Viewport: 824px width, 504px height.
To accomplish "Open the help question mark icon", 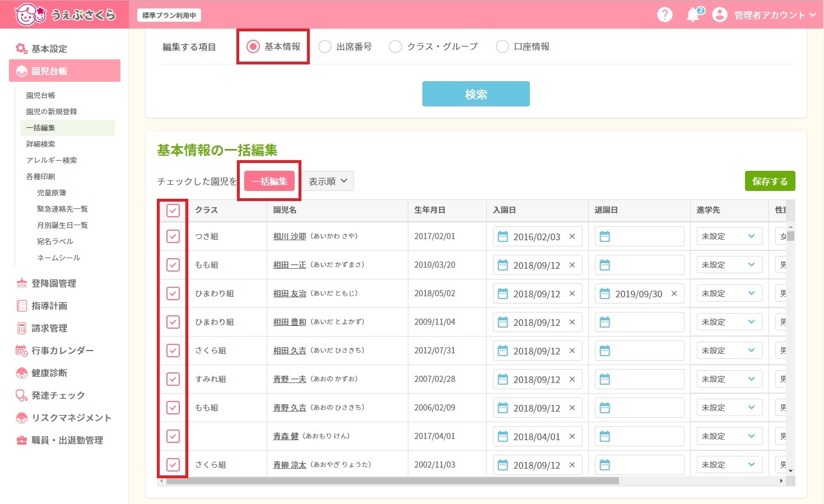I will [664, 15].
